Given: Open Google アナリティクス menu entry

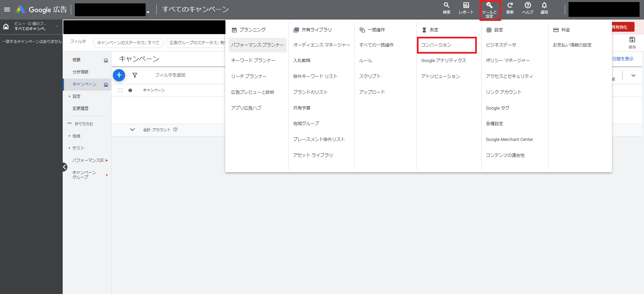Looking at the screenshot, I should [443, 60].
